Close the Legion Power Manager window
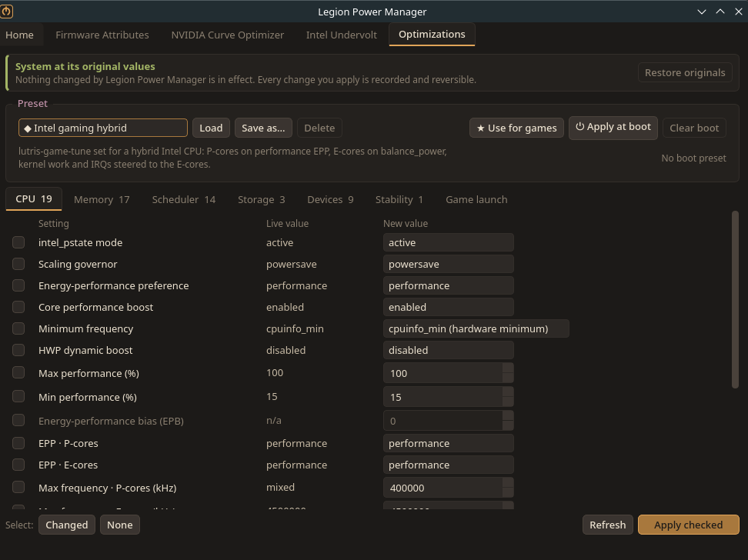The height and width of the screenshot is (560, 748). pyautogui.click(x=739, y=12)
